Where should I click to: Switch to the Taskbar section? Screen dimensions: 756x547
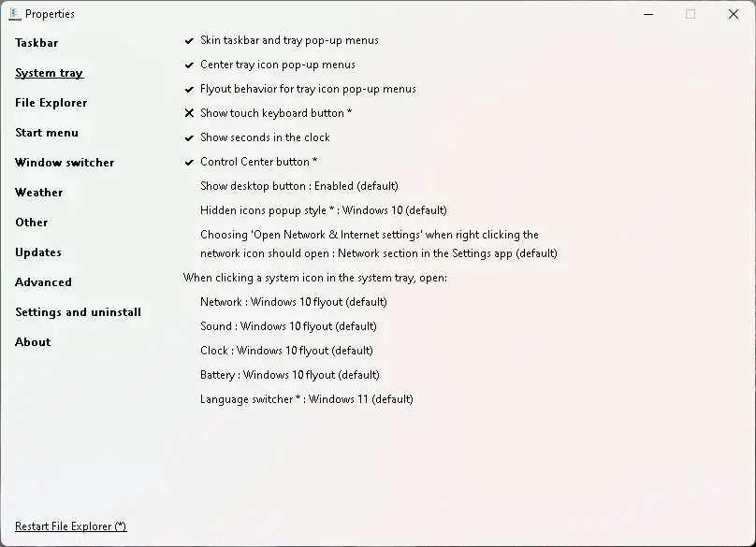coord(36,43)
